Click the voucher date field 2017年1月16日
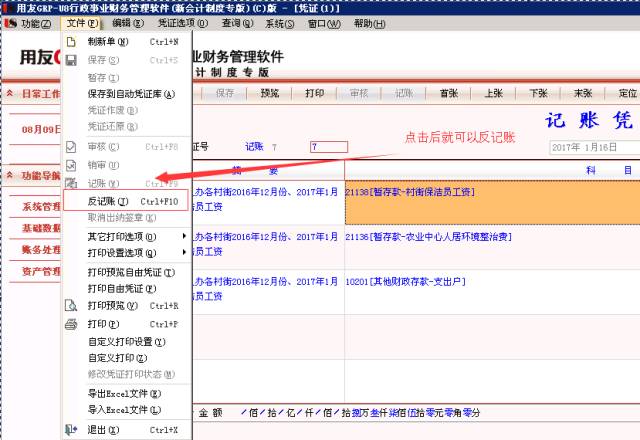 592,147
